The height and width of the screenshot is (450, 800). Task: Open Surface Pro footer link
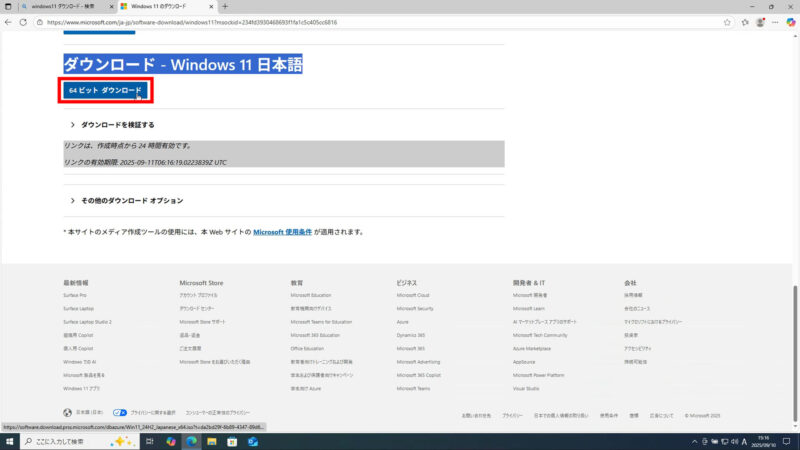pos(75,295)
